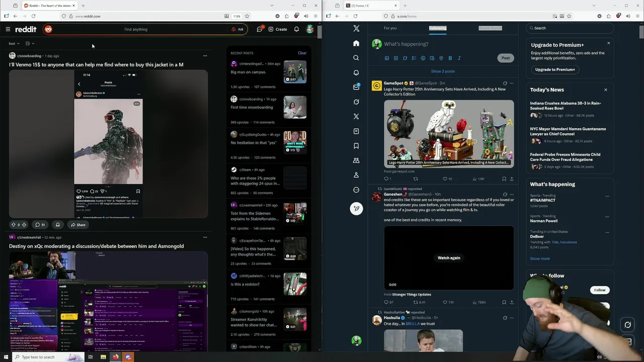The height and width of the screenshot is (362, 644).
Task: Open X Lists icon in sidebar
Action: tap(356, 131)
